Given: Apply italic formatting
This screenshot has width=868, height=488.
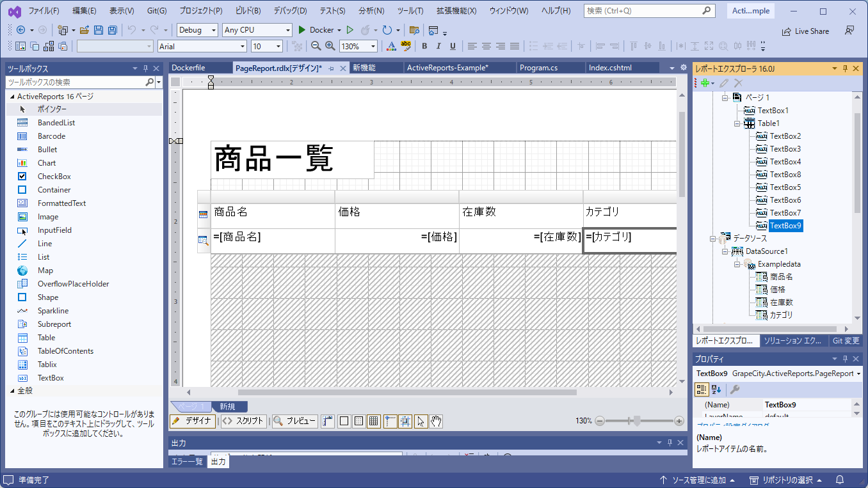Looking at the screenshot, I should point(438,46).
